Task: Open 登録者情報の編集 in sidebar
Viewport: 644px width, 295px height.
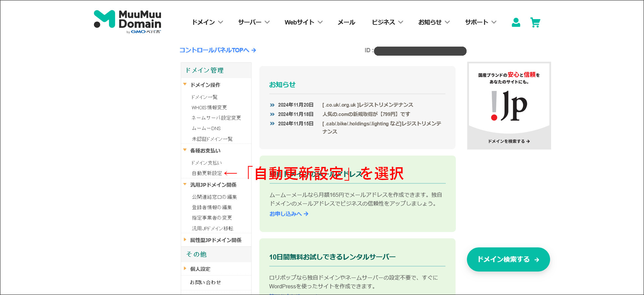Action: click(x=212, y=208)
